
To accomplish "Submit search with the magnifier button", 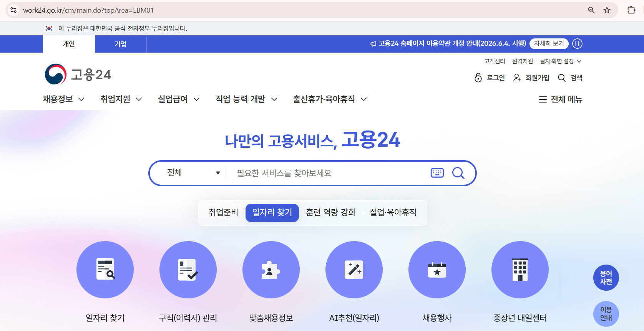I will 458,173.
